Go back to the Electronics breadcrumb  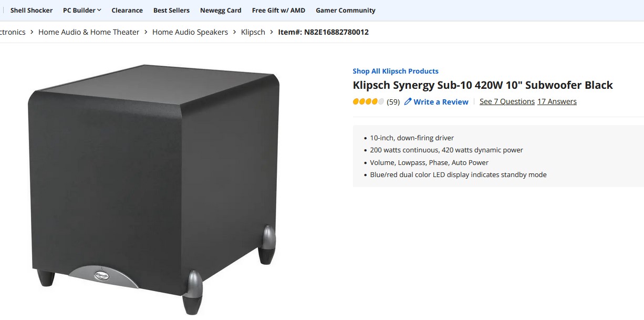pyautogui.click(x=13, y=32)
